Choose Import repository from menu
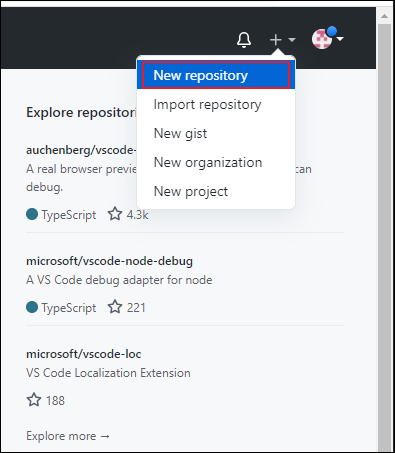This screenshot has width=395, height=453. pos(216,104)
